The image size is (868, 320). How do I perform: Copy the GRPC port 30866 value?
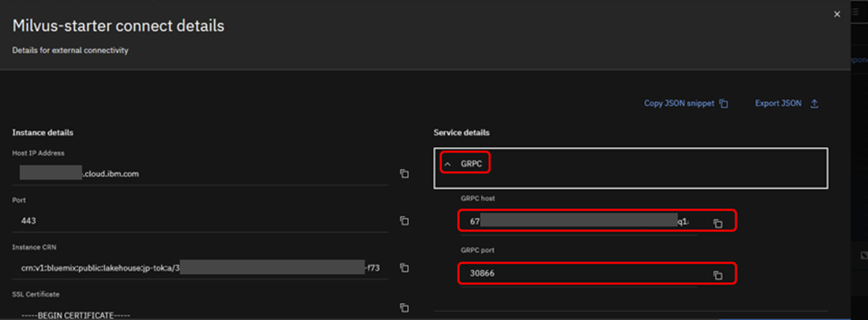pyautogui.click(x=718, y=275)
